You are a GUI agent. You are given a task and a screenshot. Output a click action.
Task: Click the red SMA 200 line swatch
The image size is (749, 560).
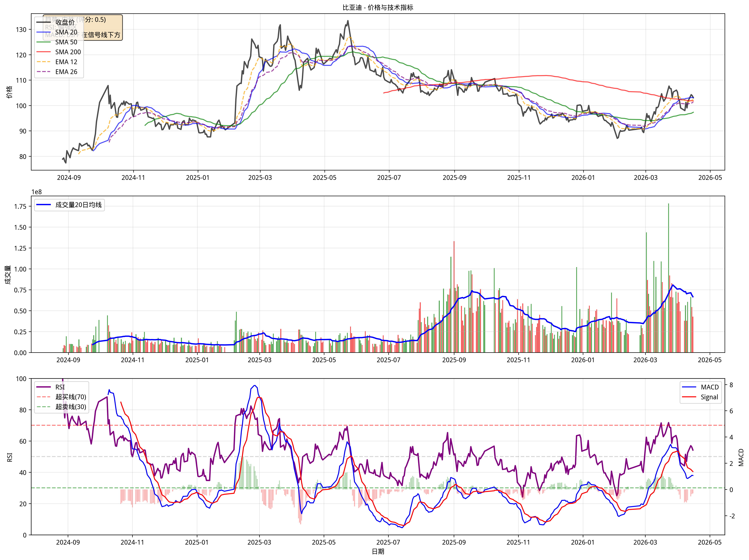pos(43,52)
